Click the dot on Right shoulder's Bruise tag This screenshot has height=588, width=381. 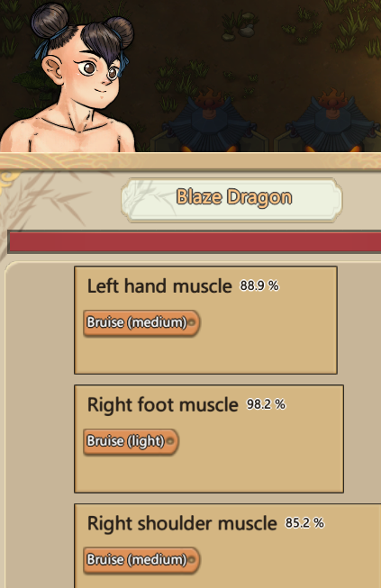(x=192, y=559)
